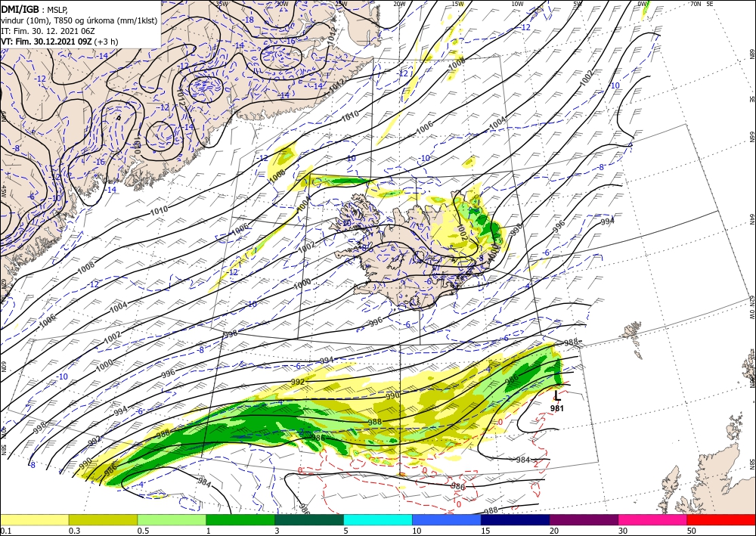Screen dimensions: 756x536
Task: Click the '70N 5E' corner grid label
Action: pos(701,3)
